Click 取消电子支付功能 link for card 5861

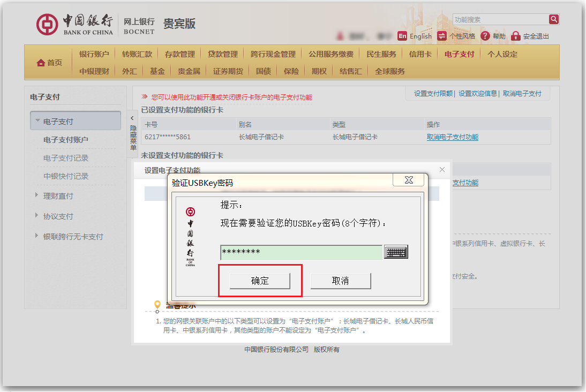pyautogui.click(x=452, y=137)
